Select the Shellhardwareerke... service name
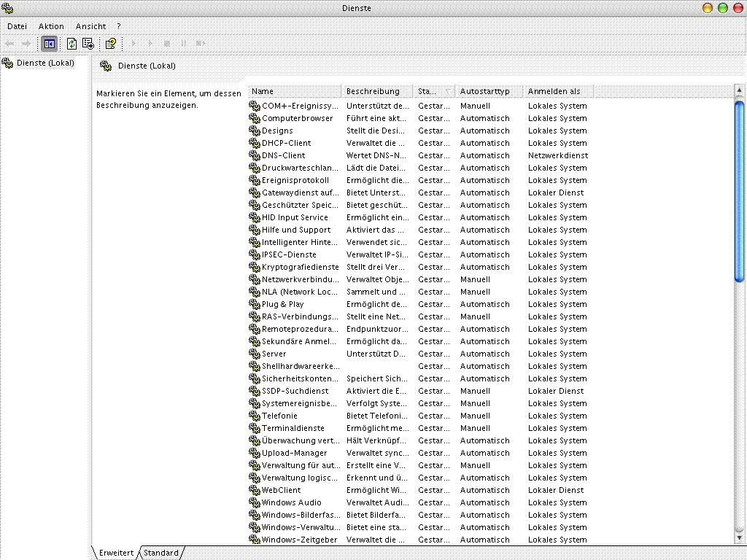This screenshot has height=560, width=747. (301, 366)
